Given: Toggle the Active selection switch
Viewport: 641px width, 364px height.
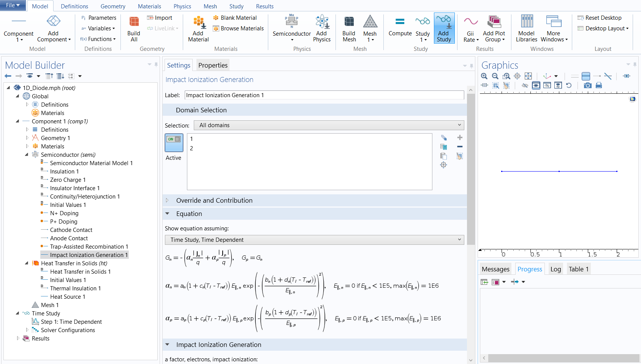Looking at the screenshot, I should (x=174, y=142).
